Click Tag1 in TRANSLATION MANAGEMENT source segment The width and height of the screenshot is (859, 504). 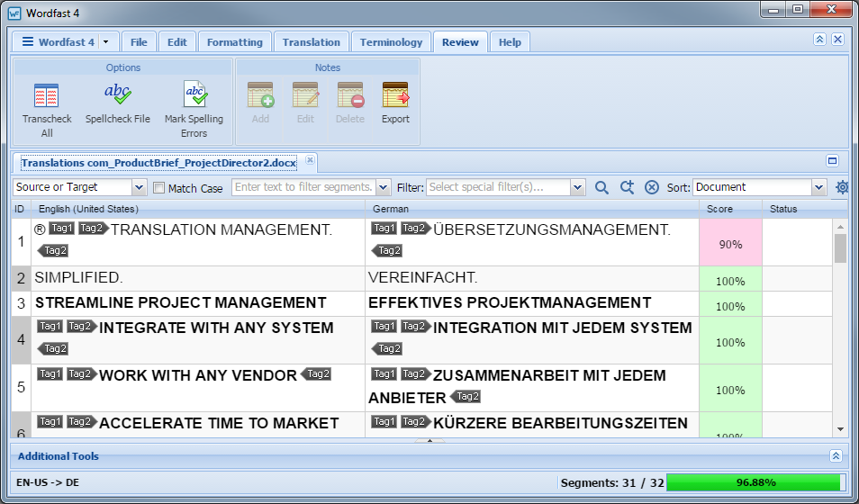tap(61, 229)
